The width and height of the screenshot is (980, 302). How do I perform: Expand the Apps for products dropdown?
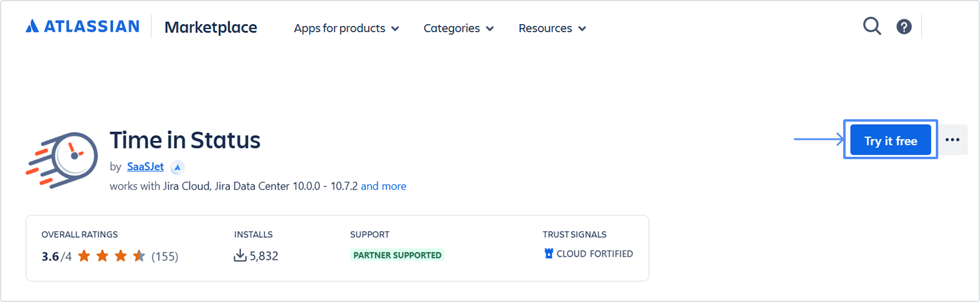346,28
